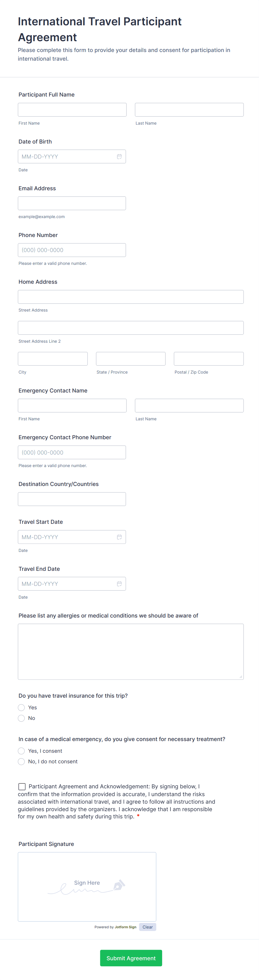Click the Emergency Contact First Name field
The width and height of the screenshot is (259, 980).
(72, 405)
